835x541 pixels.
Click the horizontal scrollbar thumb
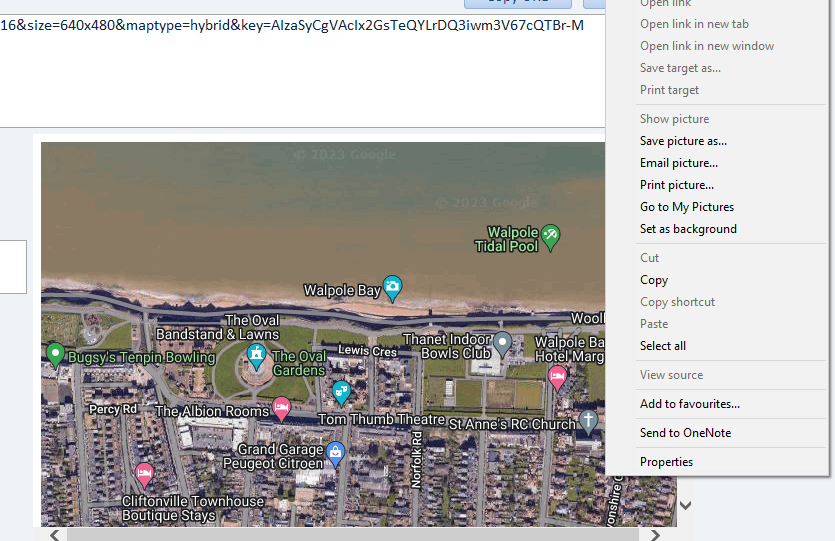[x=353, y=535]
